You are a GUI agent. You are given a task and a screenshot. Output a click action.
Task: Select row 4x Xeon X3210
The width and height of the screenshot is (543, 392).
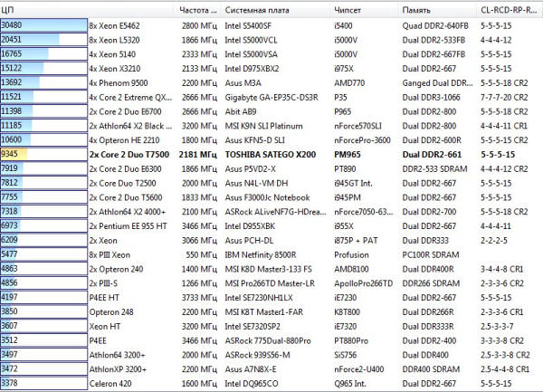271,69
